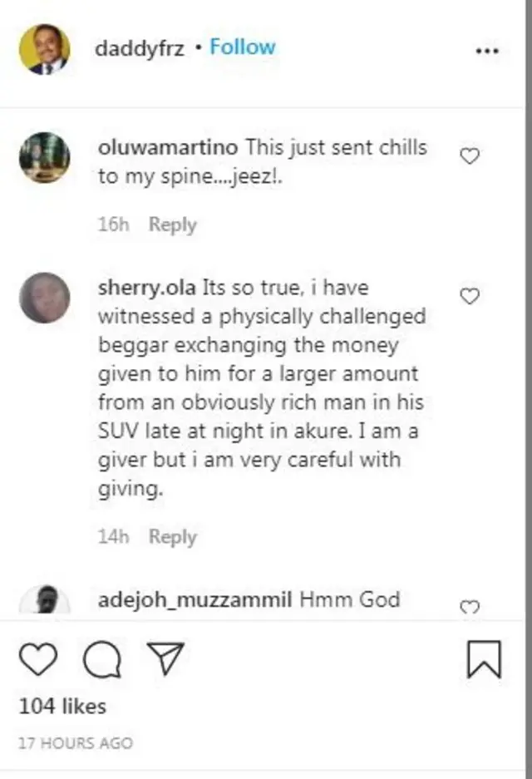
Task: Open the comment bubble icon
Action: tap(102, 660)
